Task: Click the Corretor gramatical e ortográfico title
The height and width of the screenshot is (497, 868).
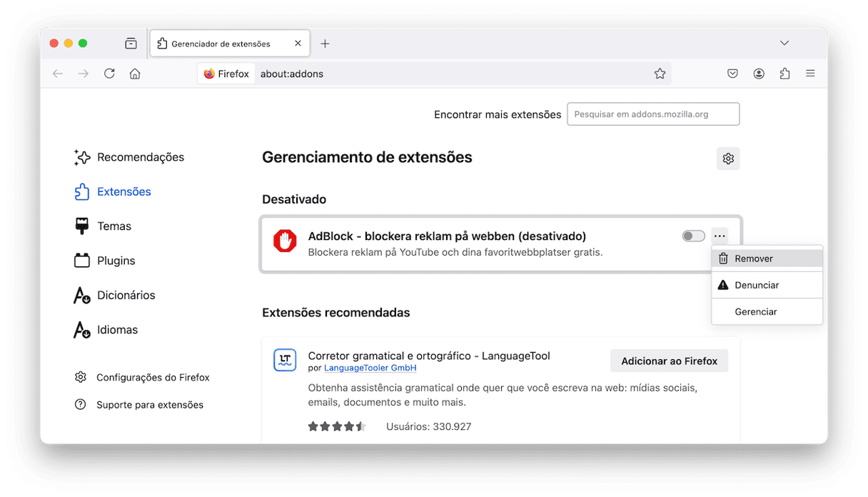Action: tap(429, 356)
